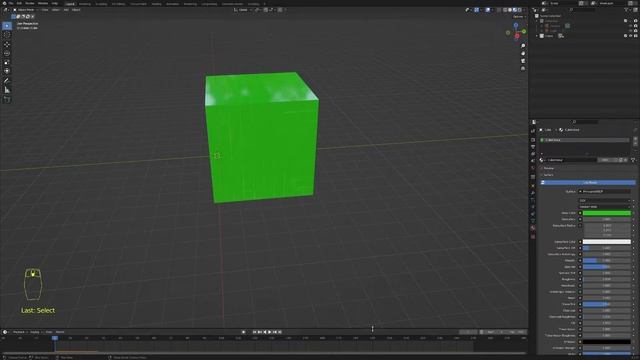Toggle viewport overlays button
The height and width of the screenshot is (360, 640).
point(488,10)
